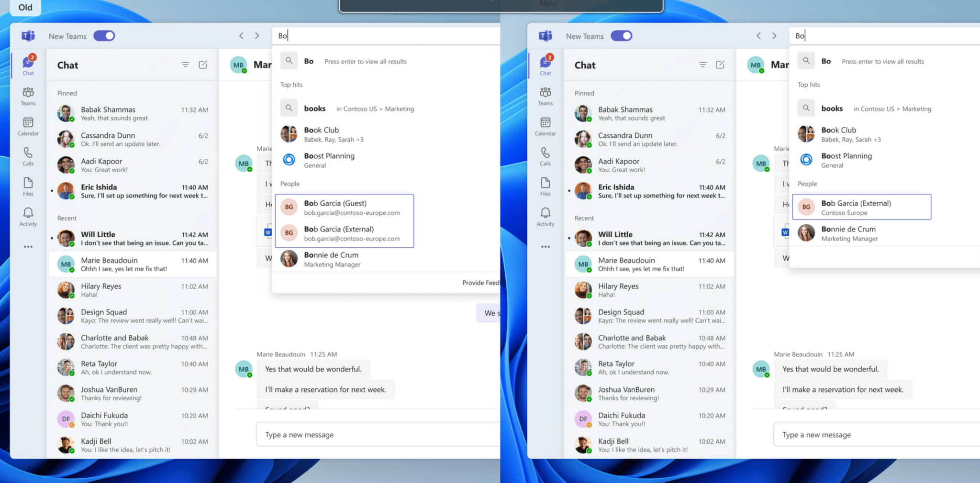The image size is (980, 483).
Task: Open Eric Ishida chat in left window
Action: [133, 191]
